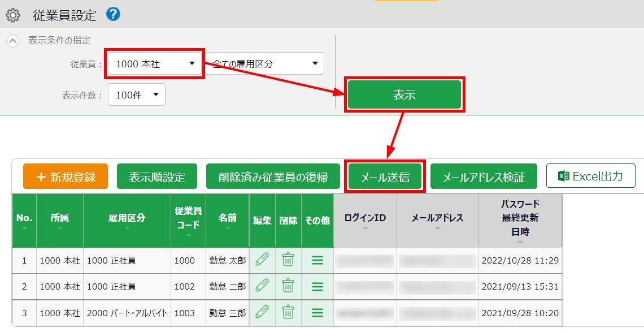
Task: Sort table by 従業員コード column header
Action: tap(188, 218)
